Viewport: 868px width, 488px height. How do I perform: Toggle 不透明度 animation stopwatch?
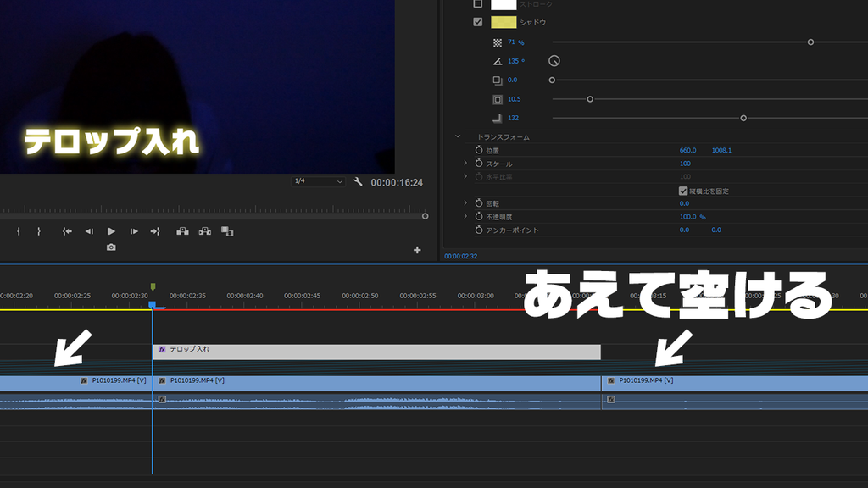[x=479, y=216]
